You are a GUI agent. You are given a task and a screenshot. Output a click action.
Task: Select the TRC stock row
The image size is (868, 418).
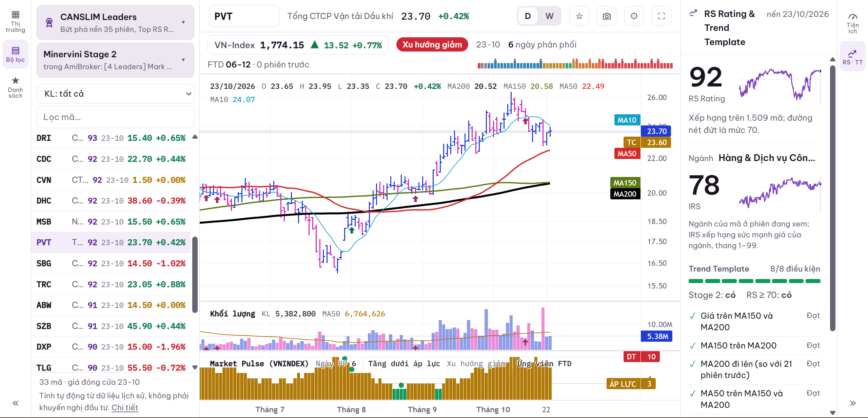111,284
